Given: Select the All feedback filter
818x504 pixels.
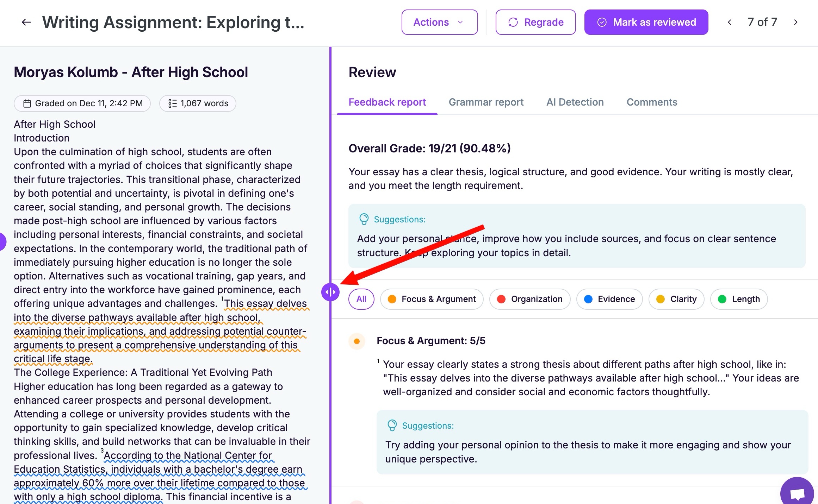Looking at the screenshot, I should (x=361, y=299).
